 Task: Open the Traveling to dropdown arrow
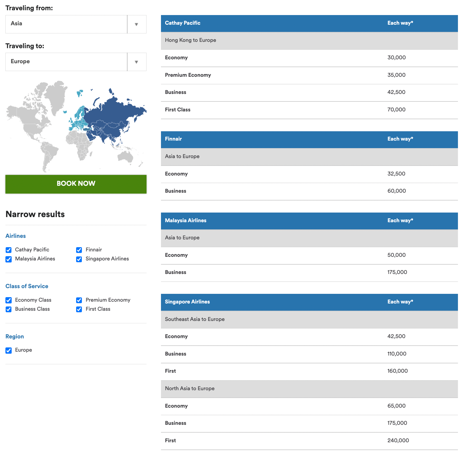[x=136, y=62]
